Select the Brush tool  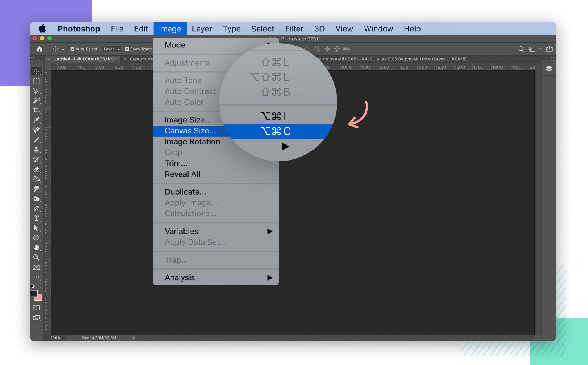(x=36, y=140)
